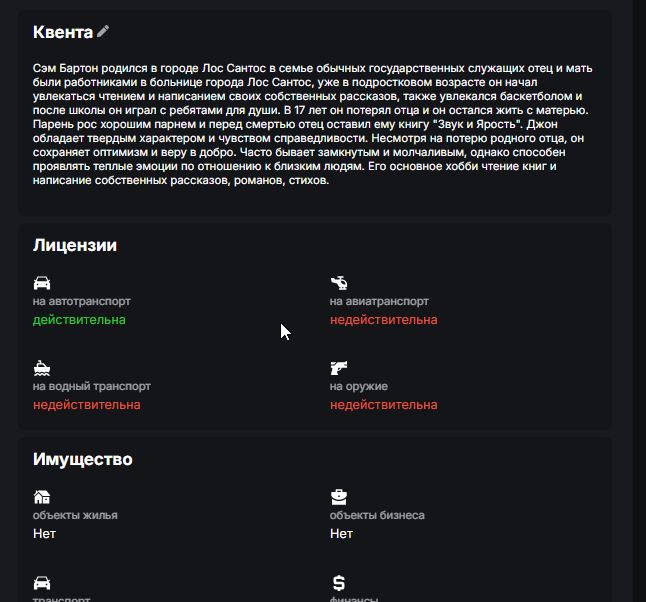Click the dollar sign finances icon
This screenshot has height=602, width=646.
click(x=338, y=582)
